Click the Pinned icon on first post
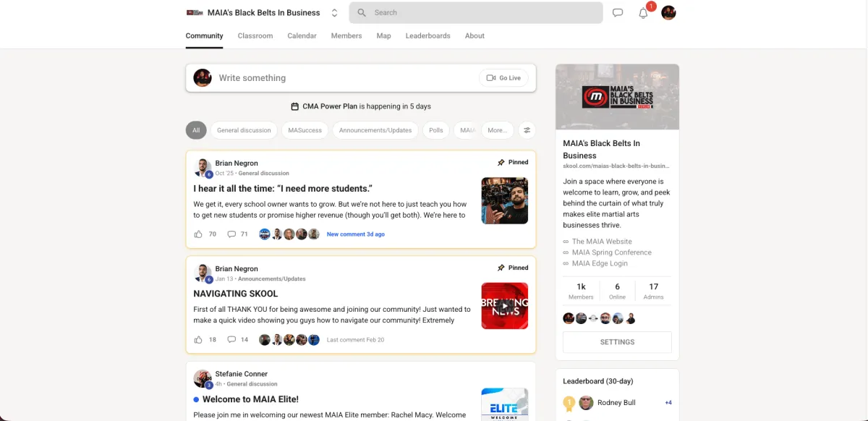 tap(501, 162)
